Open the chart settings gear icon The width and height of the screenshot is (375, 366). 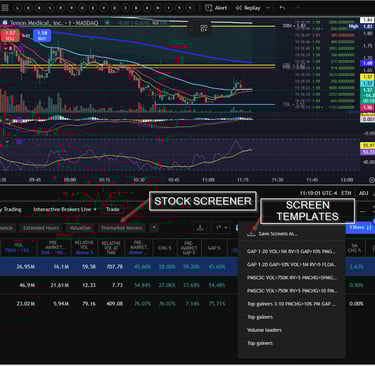tap(372, 180)
